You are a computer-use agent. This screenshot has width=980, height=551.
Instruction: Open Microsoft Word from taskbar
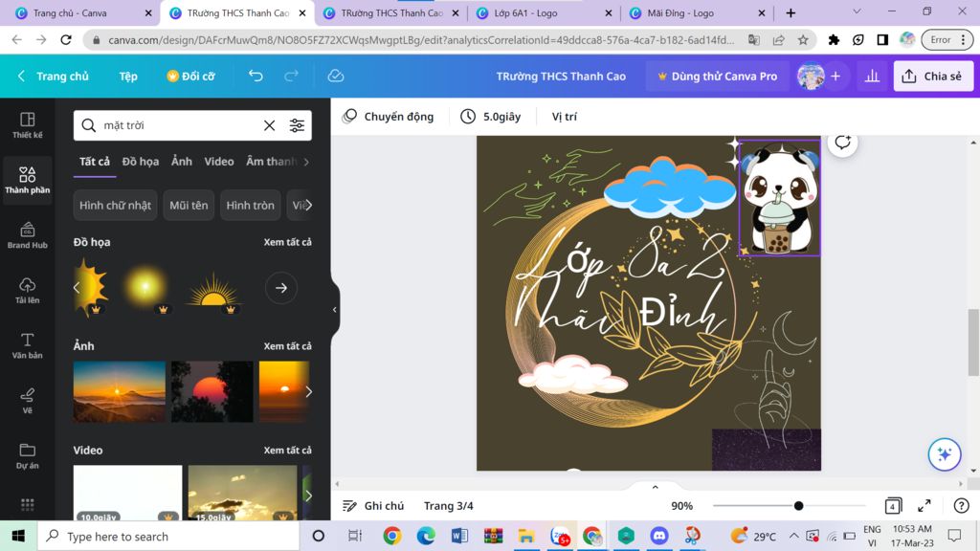coord(459,536)
